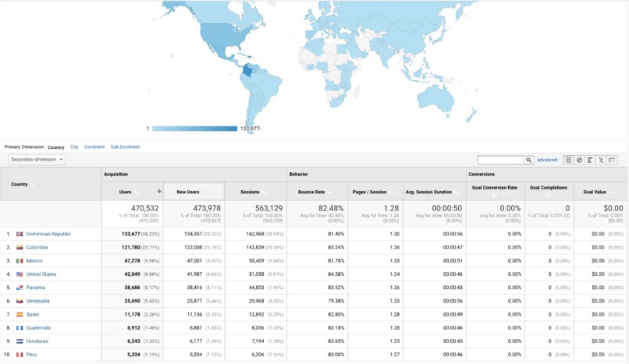This screenshot has height=364, width=629.
Task: Select Peru sessions value 6,206
Action: click(x=257, y=355)
